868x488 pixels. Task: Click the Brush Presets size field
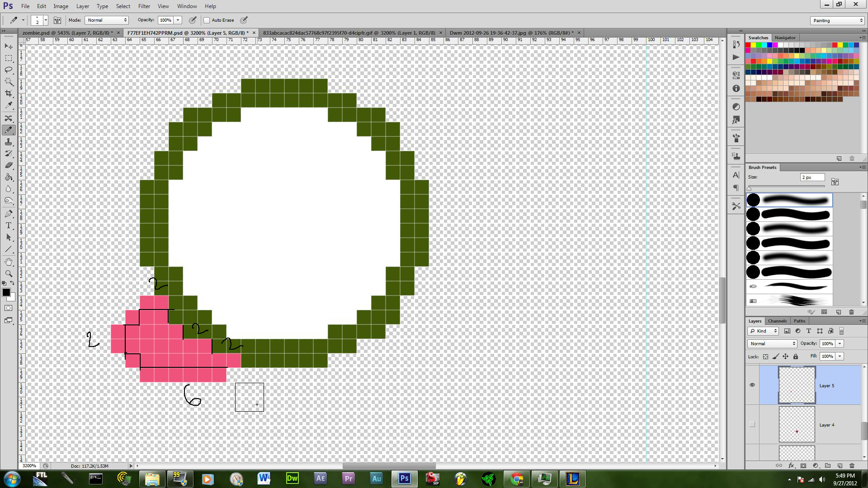[x=812, y=178]
